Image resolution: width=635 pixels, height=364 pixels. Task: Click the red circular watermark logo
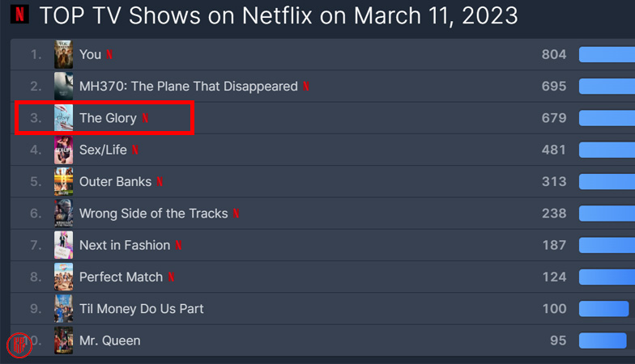pos(19,345)
